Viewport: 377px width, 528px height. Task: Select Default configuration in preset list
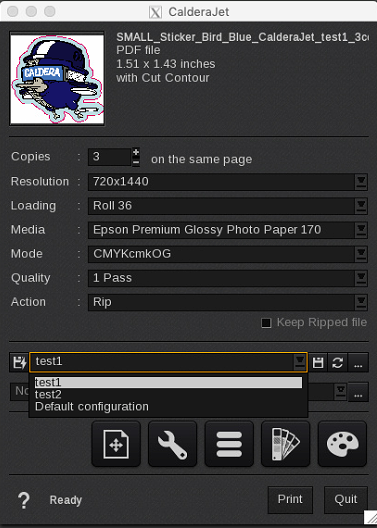[168, 407]
